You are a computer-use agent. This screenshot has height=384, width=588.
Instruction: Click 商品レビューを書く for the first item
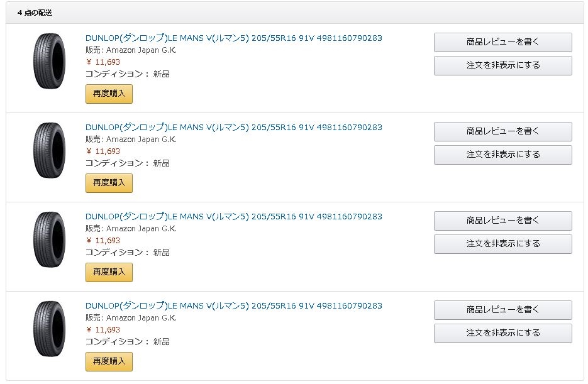[502, 42]
